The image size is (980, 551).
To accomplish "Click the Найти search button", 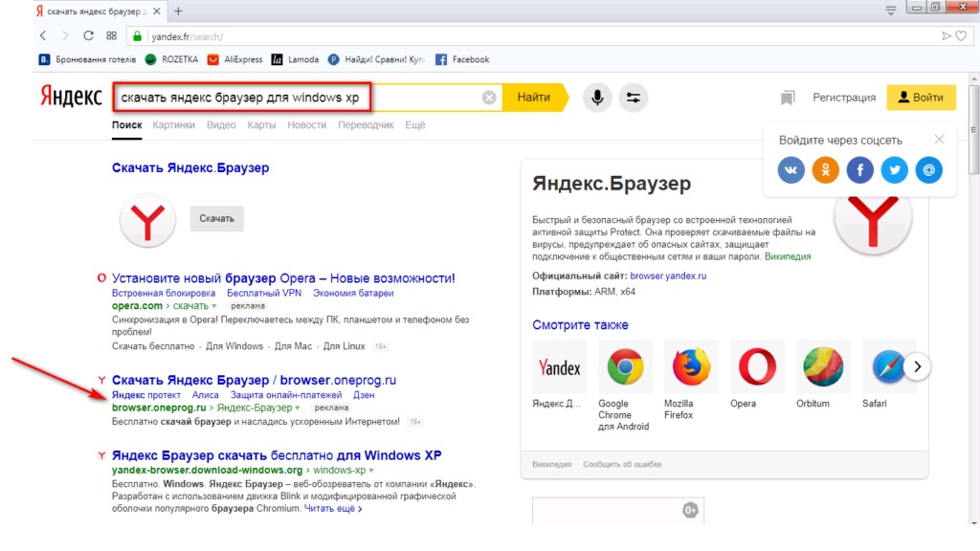I will click(x=534, y=98).
